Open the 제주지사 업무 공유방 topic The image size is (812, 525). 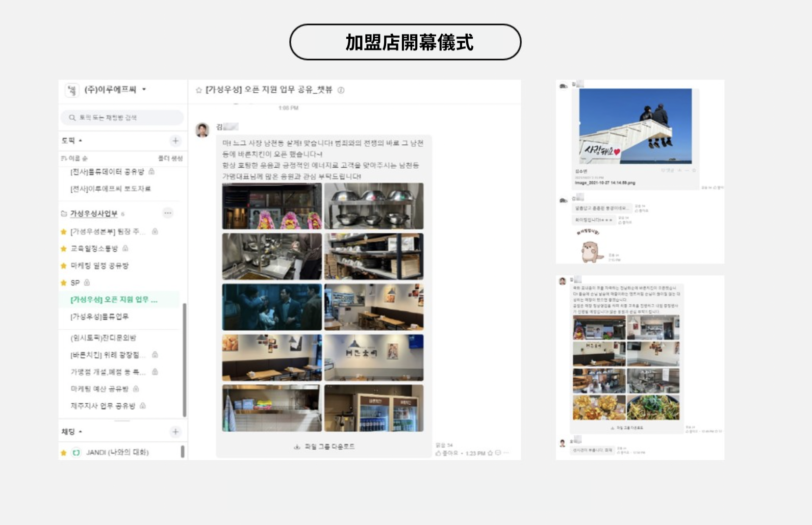click(x=103, y=406)
